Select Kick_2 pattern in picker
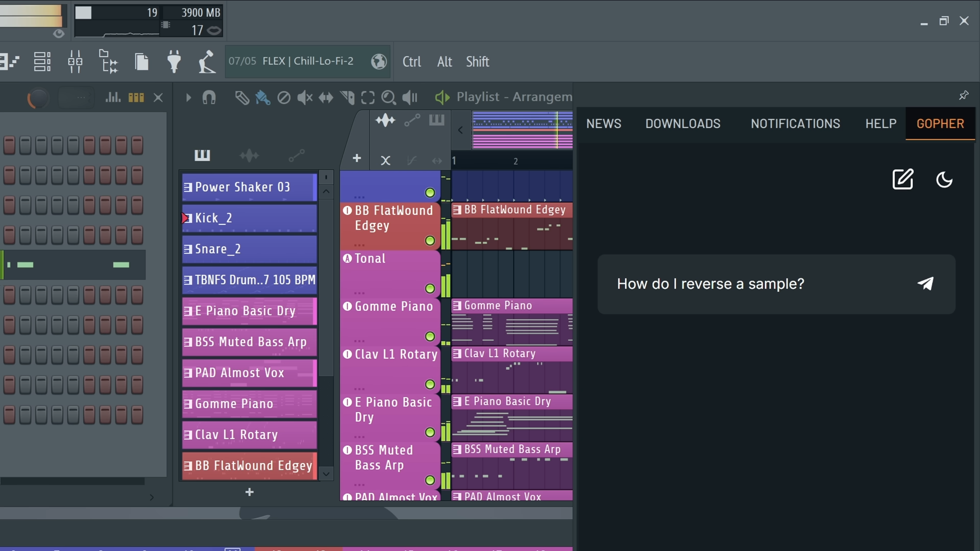 (x=250, y=218)
